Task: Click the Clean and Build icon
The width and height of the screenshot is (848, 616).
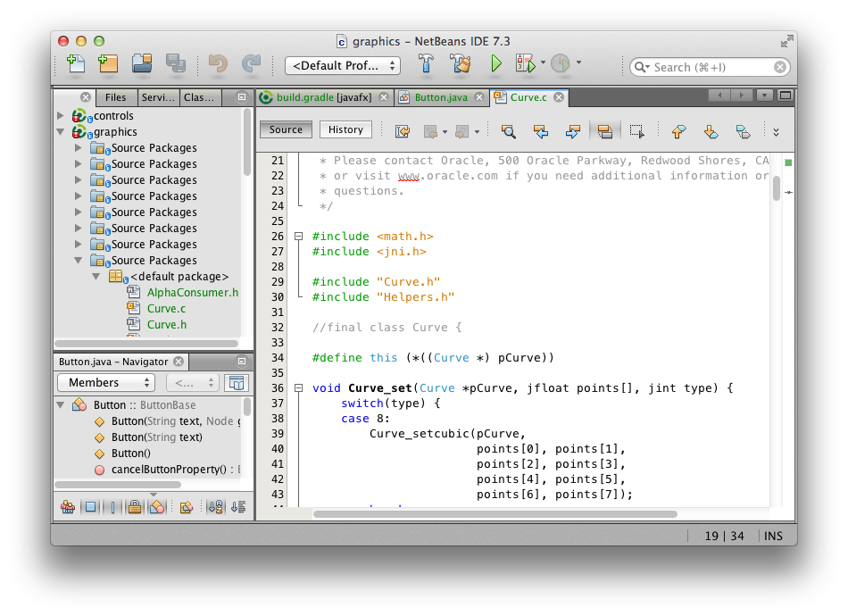Action: 460,64
